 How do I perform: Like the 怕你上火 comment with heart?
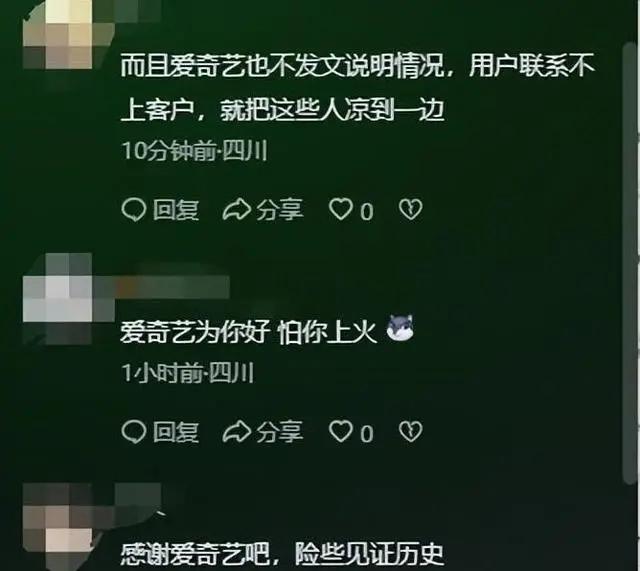coord(341,431)
